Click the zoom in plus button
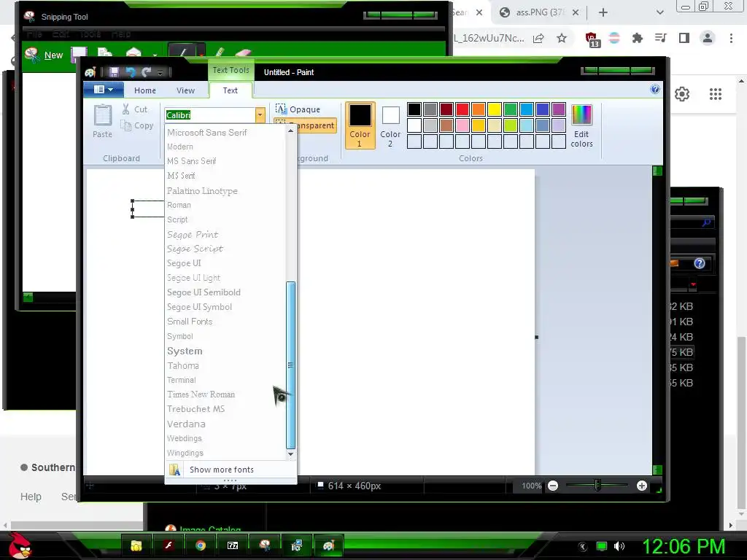747x560 pixels. pyautogui.click(x=642, y=486)
